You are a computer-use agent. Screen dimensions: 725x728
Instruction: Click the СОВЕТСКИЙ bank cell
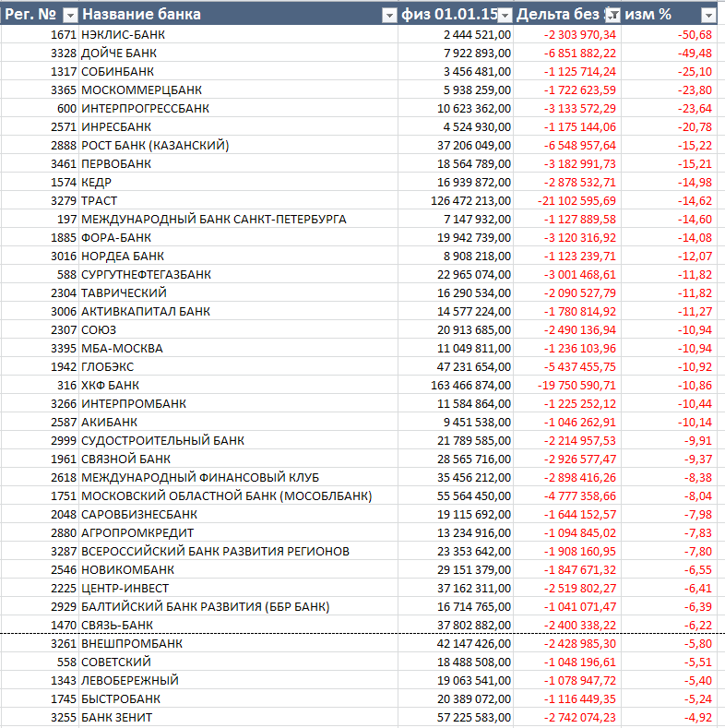pyautogui.click(x=238, y=662)
